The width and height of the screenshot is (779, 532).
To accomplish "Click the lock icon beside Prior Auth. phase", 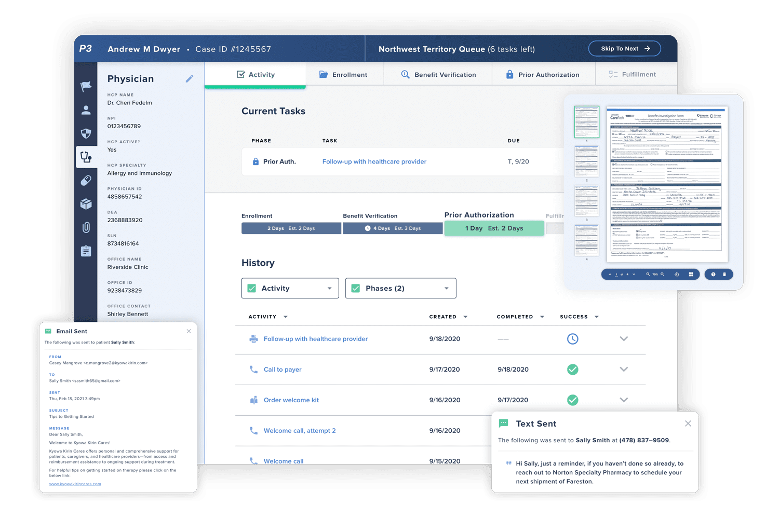I will (x=256, y=161).
